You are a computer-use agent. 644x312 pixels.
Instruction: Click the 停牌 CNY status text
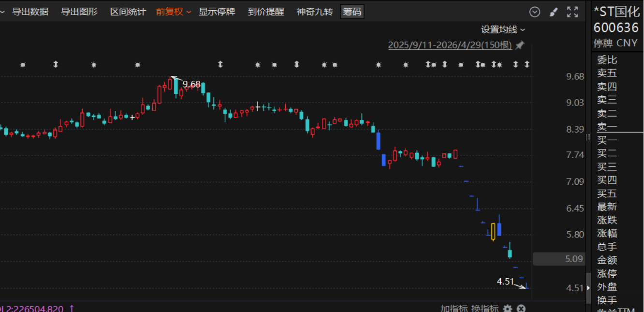coord(615,43)
